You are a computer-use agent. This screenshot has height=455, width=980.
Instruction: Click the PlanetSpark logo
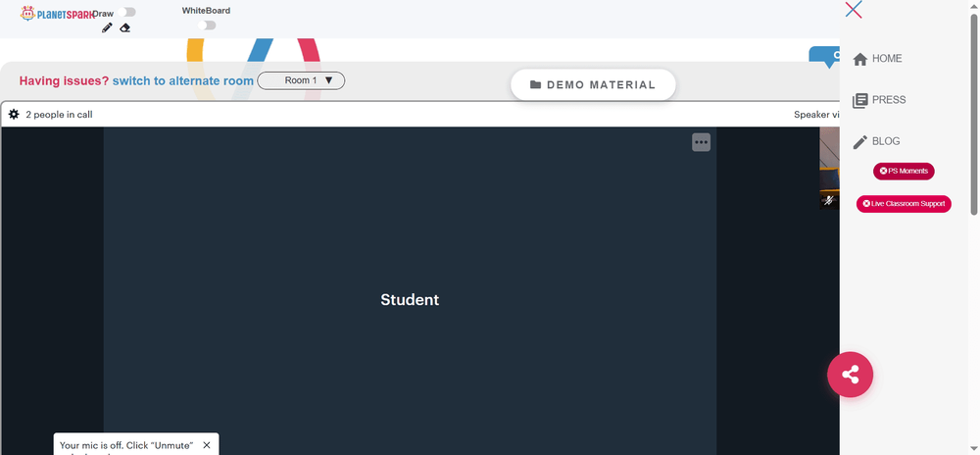(57, 13)
